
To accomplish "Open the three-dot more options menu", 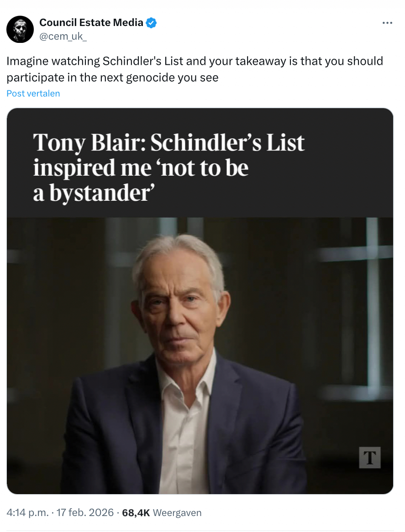I will click(387, 23).
